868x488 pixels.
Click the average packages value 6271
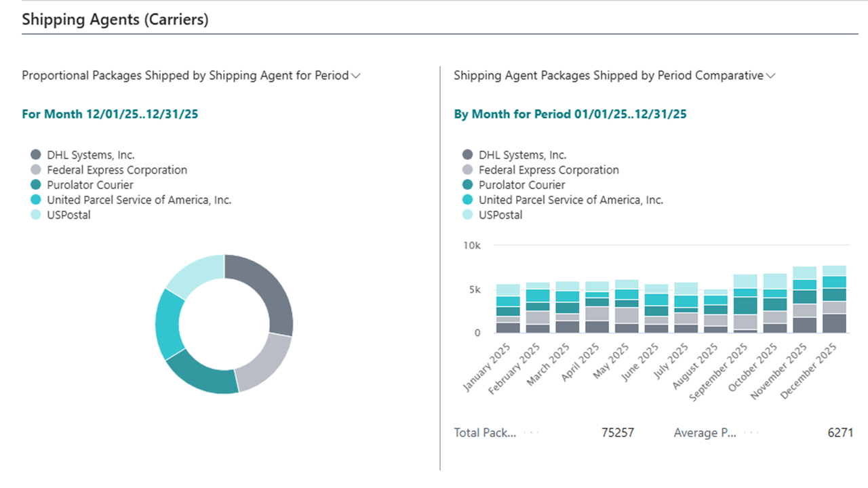click(840, 432)
